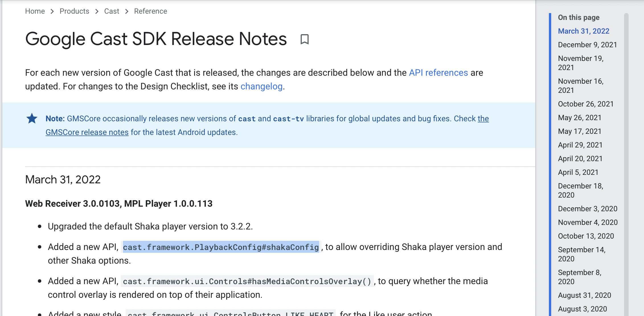The image size is (644, 316).
Task: Go to October 26, 2021 release
Action: (586, 104)
